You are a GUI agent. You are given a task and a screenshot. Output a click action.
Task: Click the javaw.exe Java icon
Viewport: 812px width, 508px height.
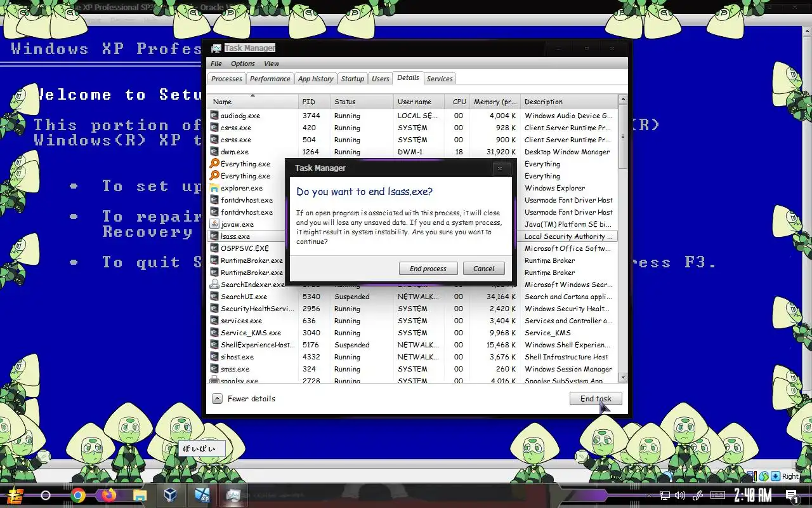click(x=214, y=224)
